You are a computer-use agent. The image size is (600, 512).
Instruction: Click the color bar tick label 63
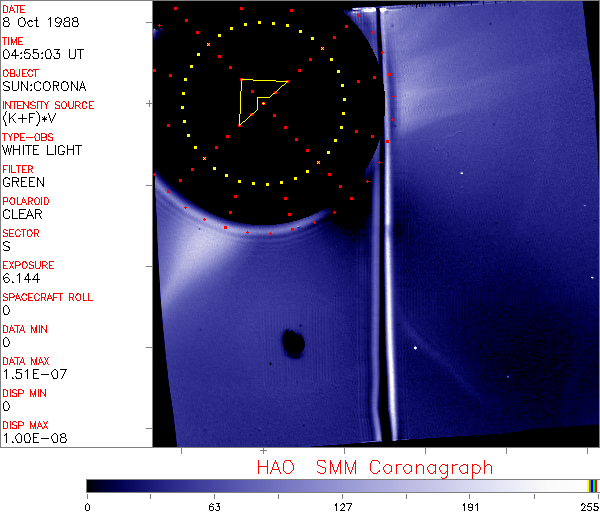[214, 506]
